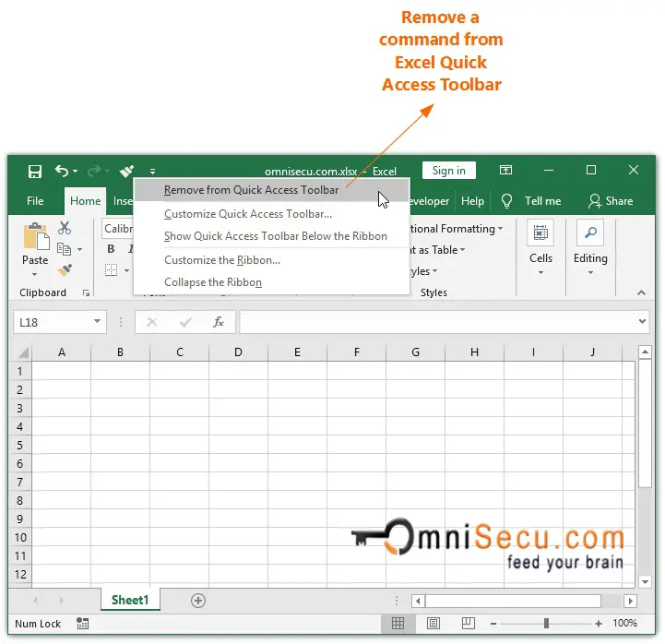Click the 100% zoom level

pyautogui.click(x=624, y=623)
